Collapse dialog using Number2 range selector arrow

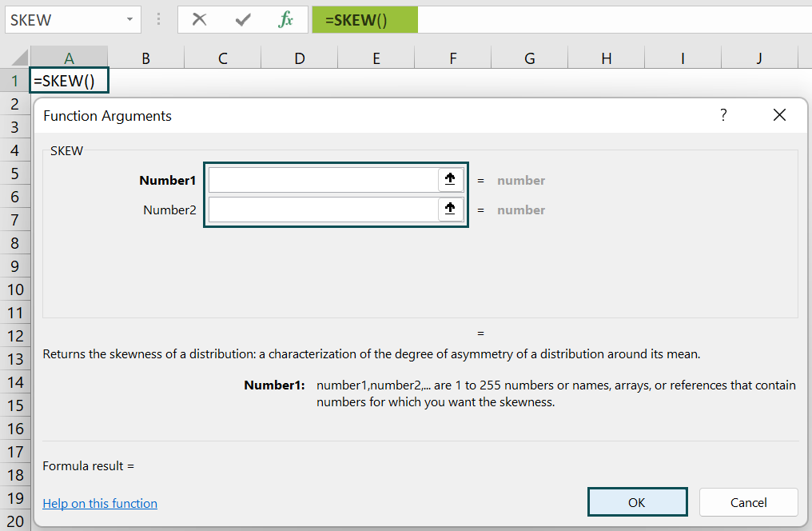coord(450,210)
